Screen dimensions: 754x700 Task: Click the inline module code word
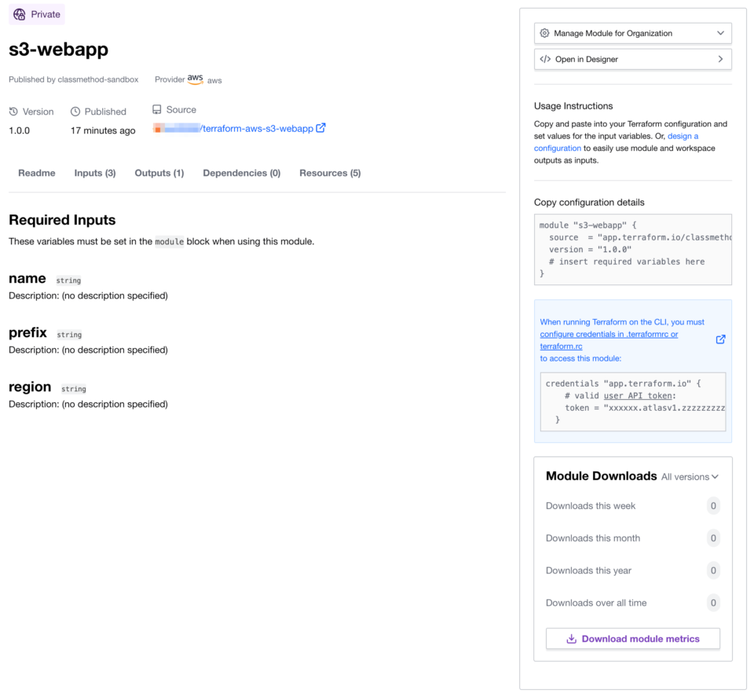170,241
